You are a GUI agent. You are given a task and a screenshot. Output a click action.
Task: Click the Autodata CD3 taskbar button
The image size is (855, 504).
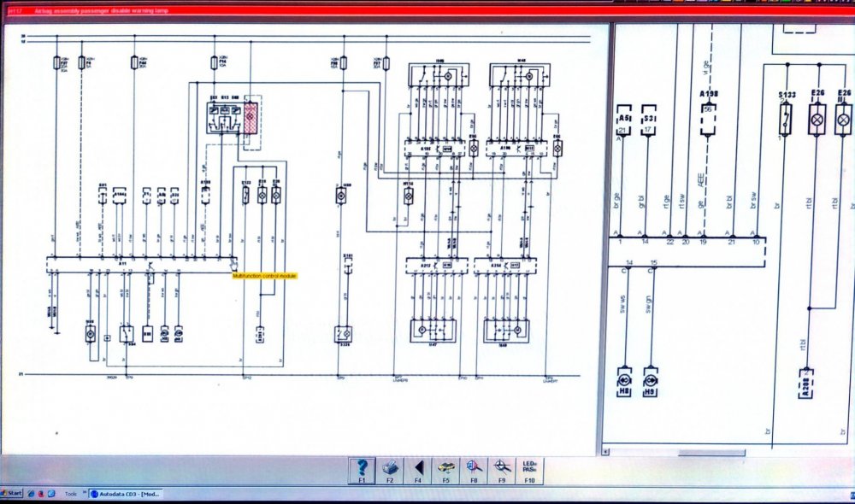click(126, 494)
